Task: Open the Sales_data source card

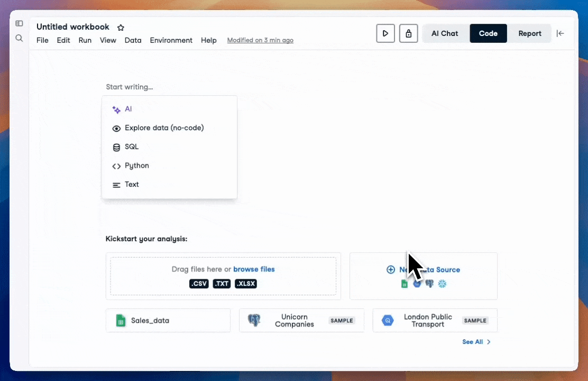Action: pyautogui.click(x=168, y=321)
